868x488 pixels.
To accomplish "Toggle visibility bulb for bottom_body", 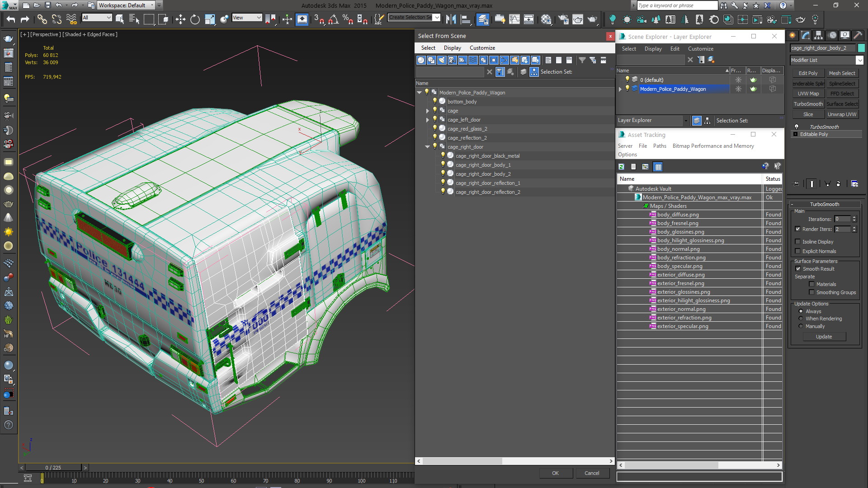I will pos(435,101).
